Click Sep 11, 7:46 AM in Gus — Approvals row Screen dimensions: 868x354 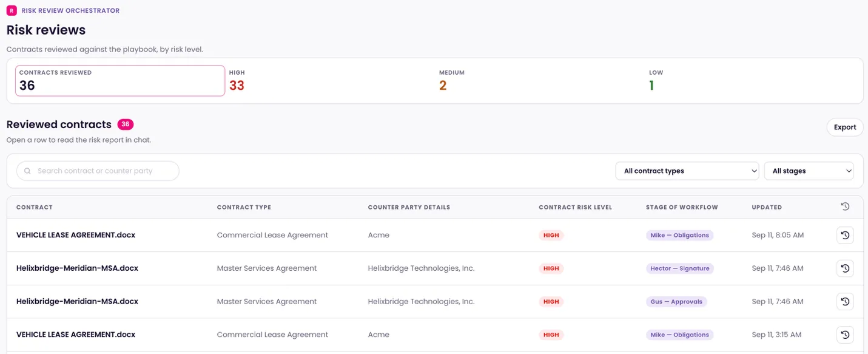(778, 301)
